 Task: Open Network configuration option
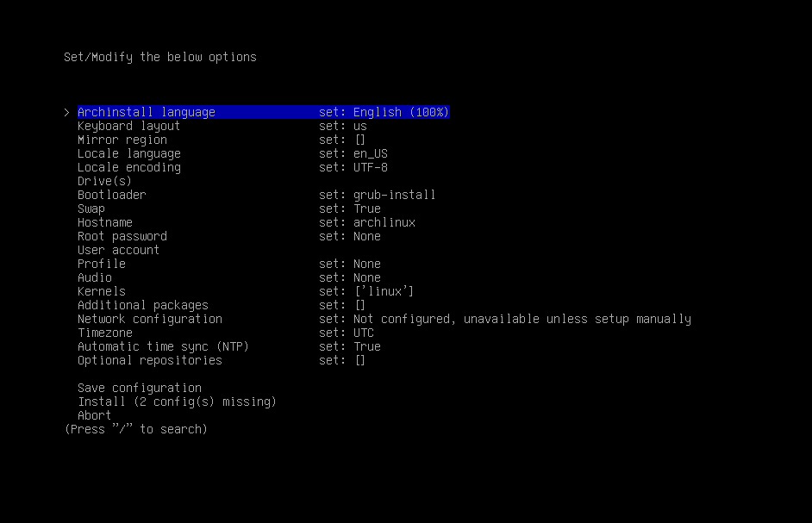150,319
